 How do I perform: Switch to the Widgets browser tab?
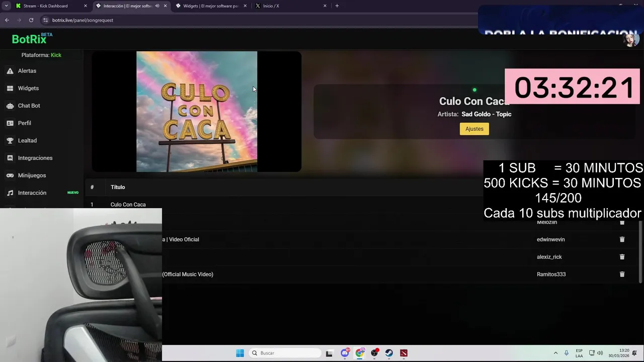point(210,6)
